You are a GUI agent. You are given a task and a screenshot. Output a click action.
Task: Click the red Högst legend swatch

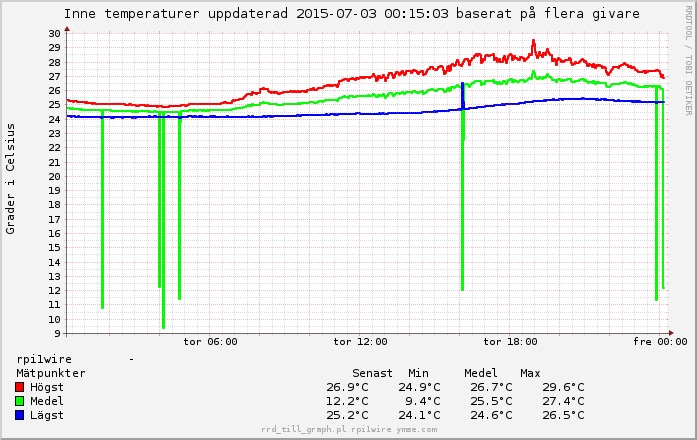click(21, 387)
